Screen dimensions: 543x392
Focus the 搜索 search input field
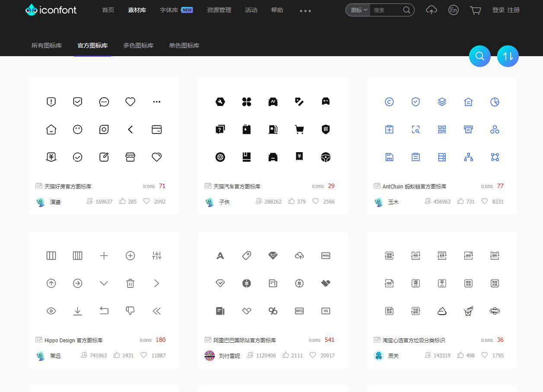tap(386, 10)
